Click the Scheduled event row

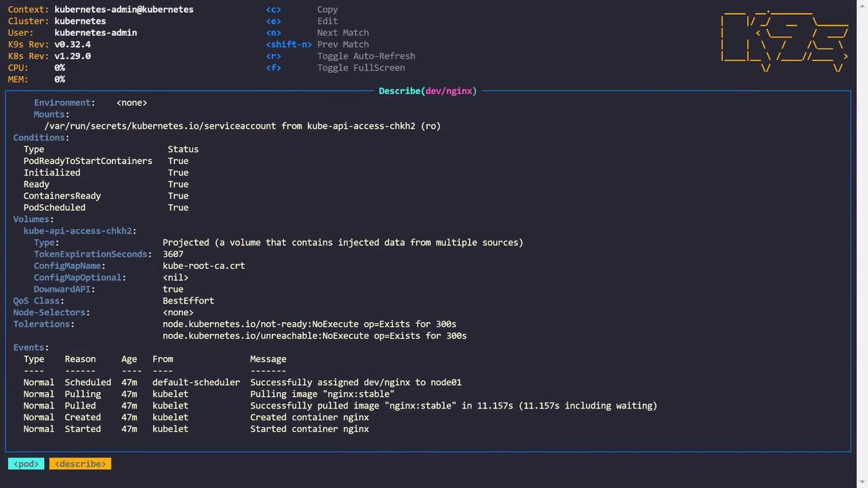click(242, 382)
